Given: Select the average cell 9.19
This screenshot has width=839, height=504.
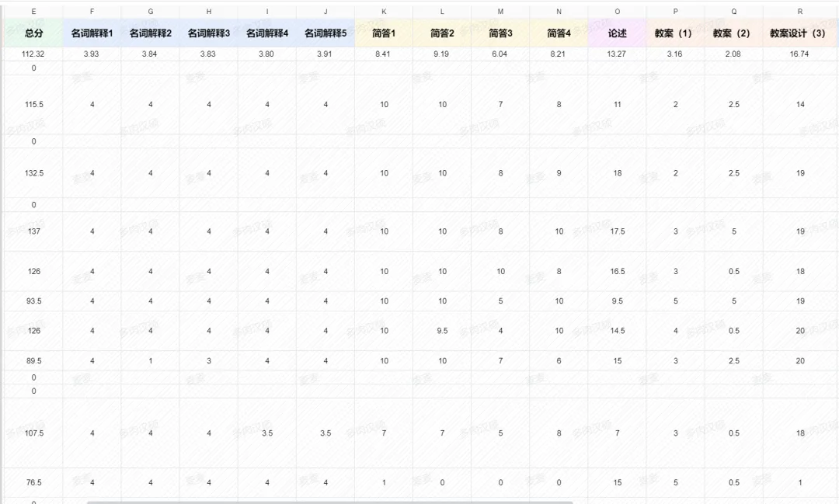Looking at the screenshot, I should (441, 54).
